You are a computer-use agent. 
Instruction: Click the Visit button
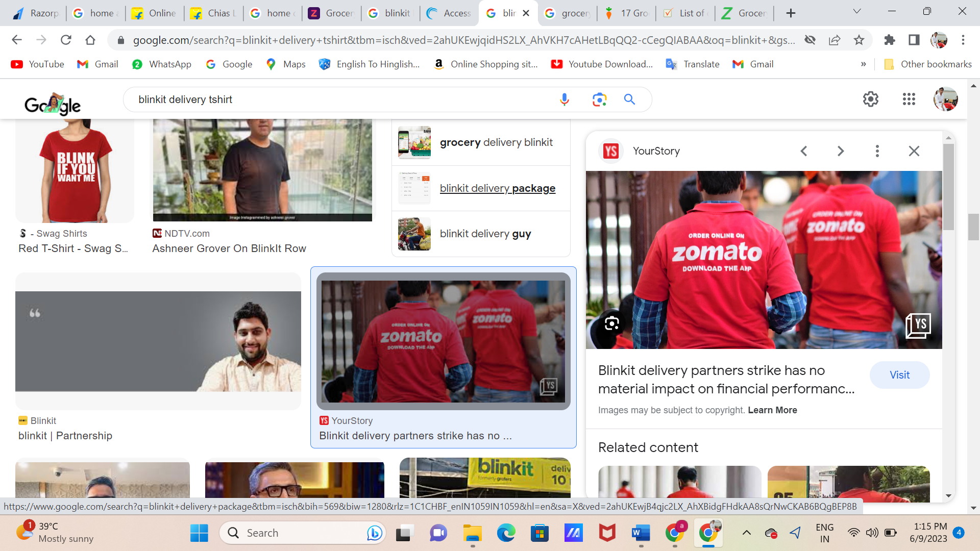pyautogui.click(x=899, y=375)
